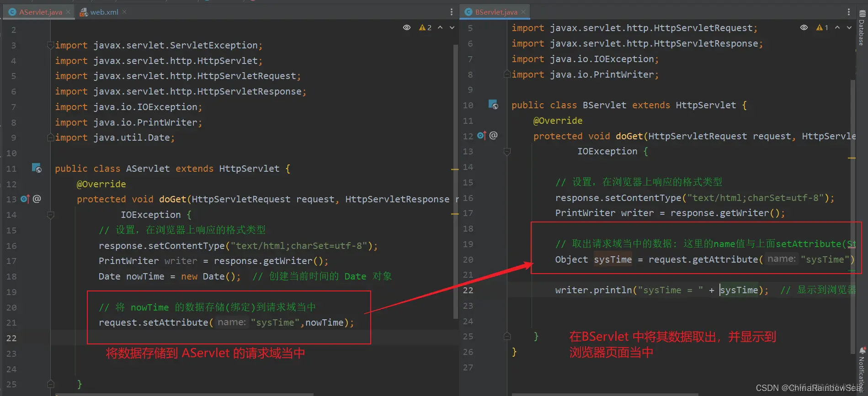Go to previous highlighted problem in AServlet
This screenshot has height=396, width=868.
[440, 28]
